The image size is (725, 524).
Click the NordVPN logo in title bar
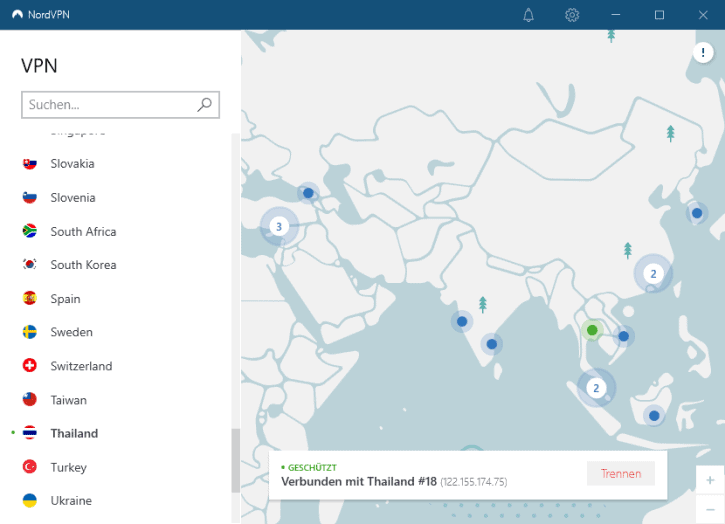18,14
